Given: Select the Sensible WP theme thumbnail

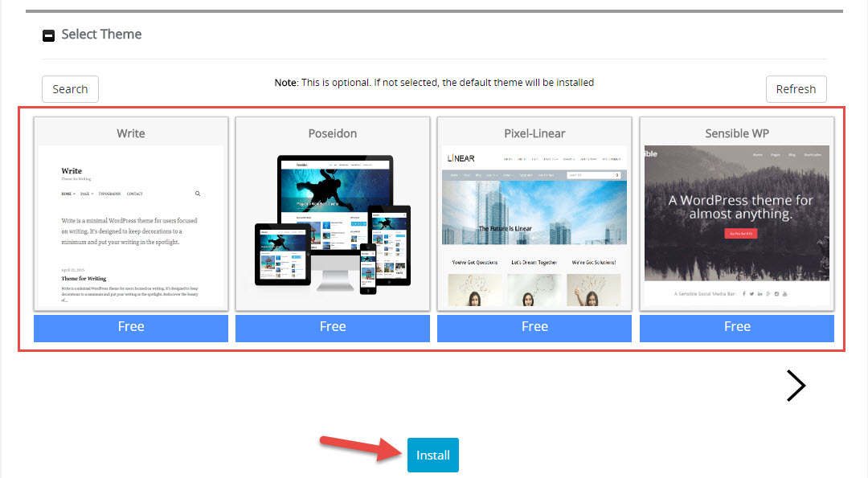Looking at the screenshot, I should (737, 227).
